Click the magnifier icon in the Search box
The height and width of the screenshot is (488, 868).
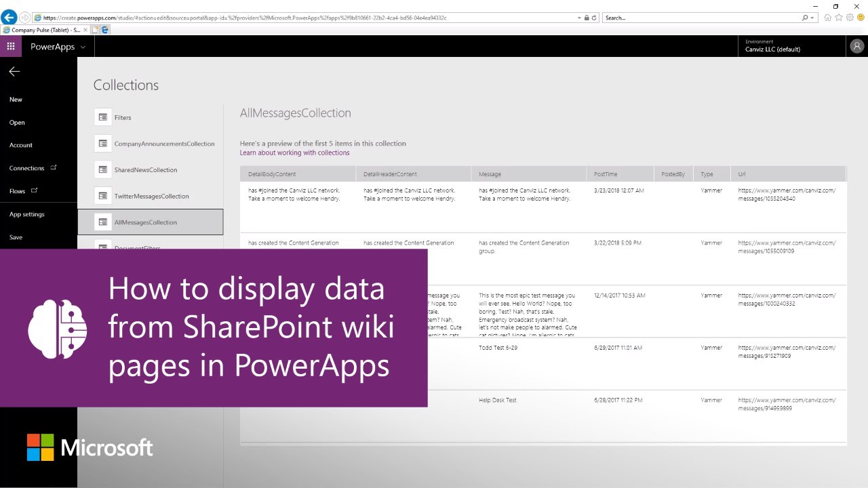[805, 18]
